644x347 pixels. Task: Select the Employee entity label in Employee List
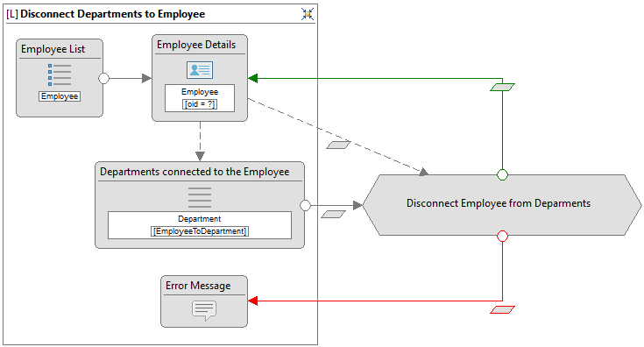pos(60,96)
